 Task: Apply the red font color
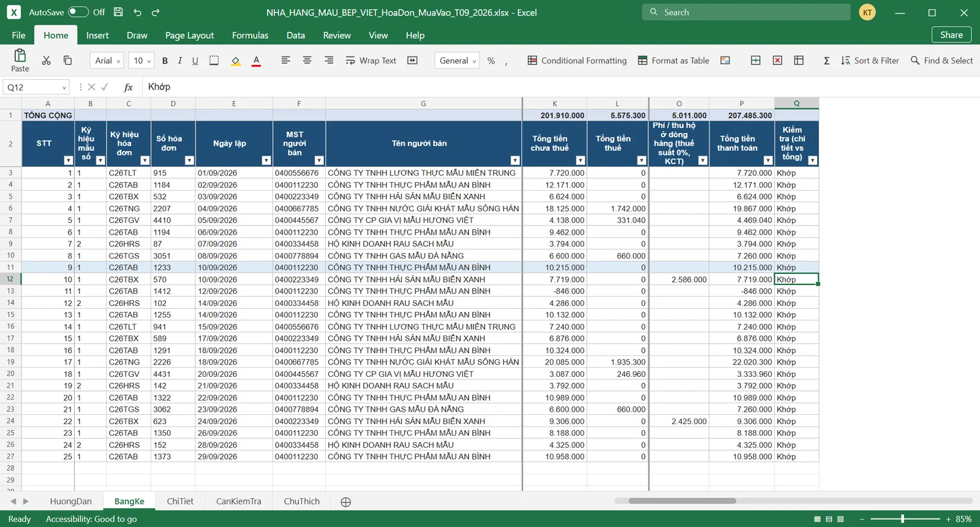pos(256,61)
